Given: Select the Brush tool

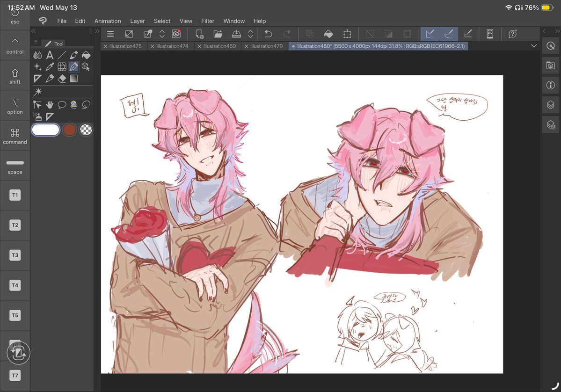Looking at the screenshot, I should pos(74,55).
